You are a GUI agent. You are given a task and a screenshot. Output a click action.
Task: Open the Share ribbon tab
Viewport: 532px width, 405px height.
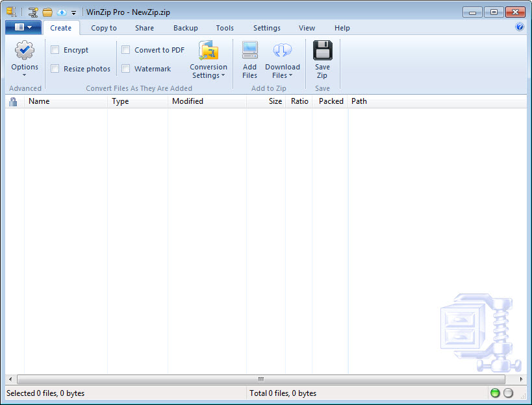click(x=145, y=28)
